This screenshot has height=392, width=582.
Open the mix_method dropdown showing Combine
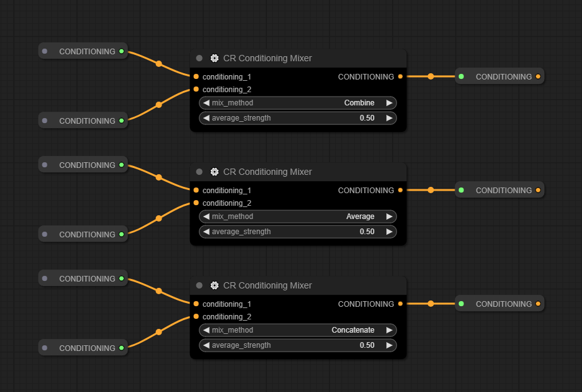[297, 103]
